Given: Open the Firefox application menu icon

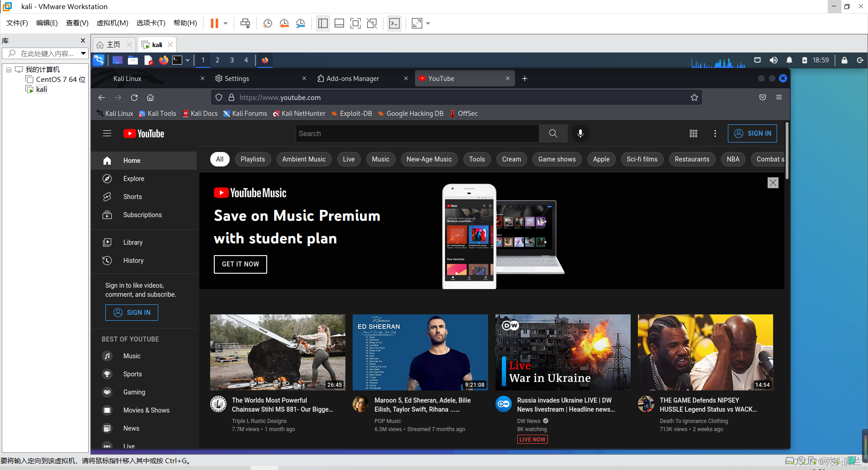Looking at the screenshot, I should 779,97.
